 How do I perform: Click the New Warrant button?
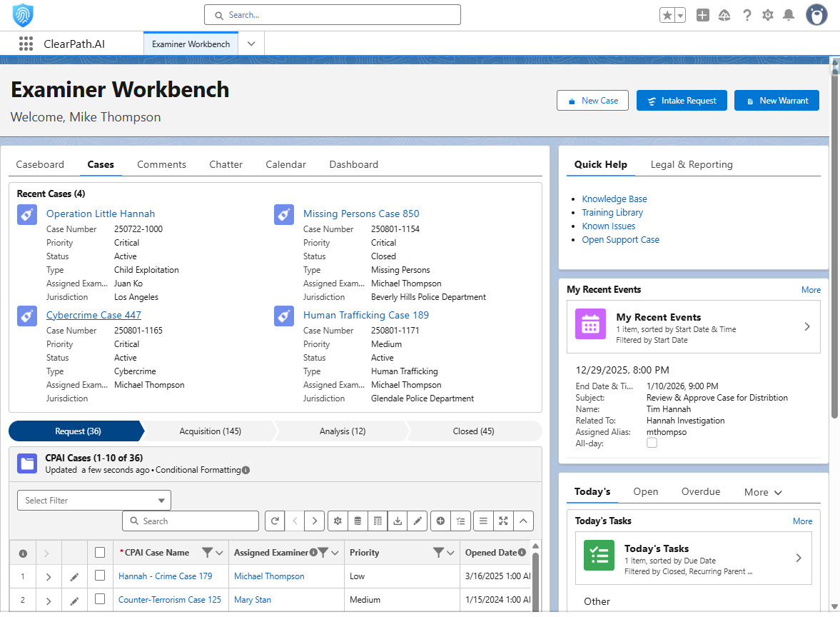[x=776, y=101]
